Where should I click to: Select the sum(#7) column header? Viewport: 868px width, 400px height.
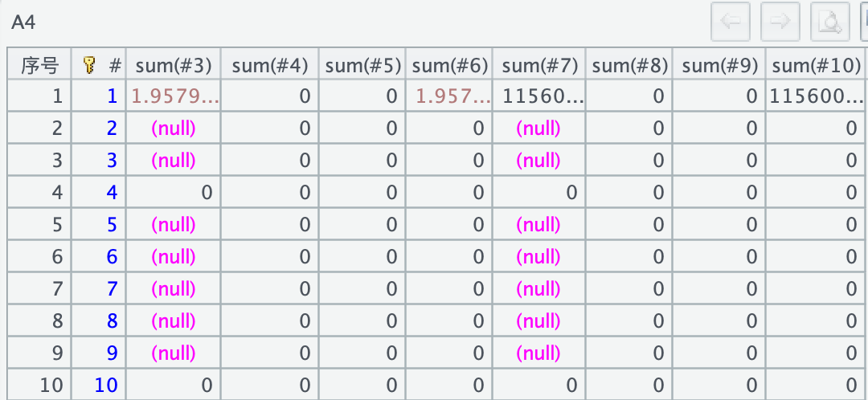(539, 66)
